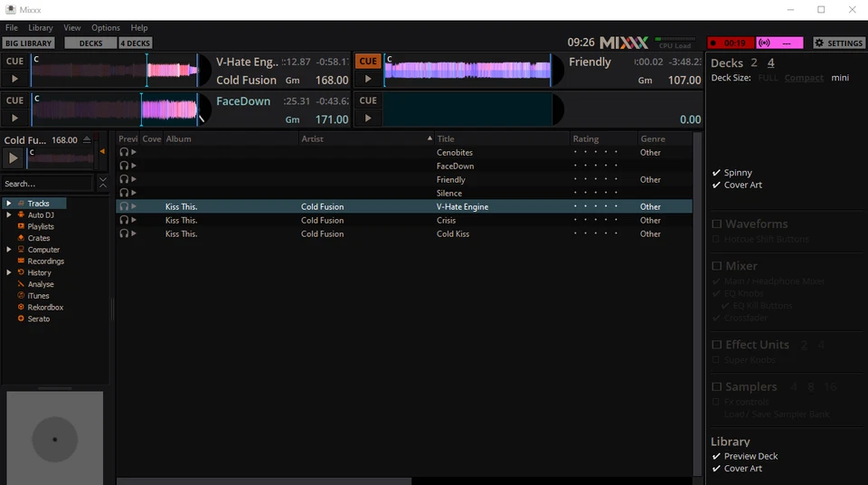This screenshot has width=868, height=485.
Task: Open the View menu
Action: pos(72,28)
